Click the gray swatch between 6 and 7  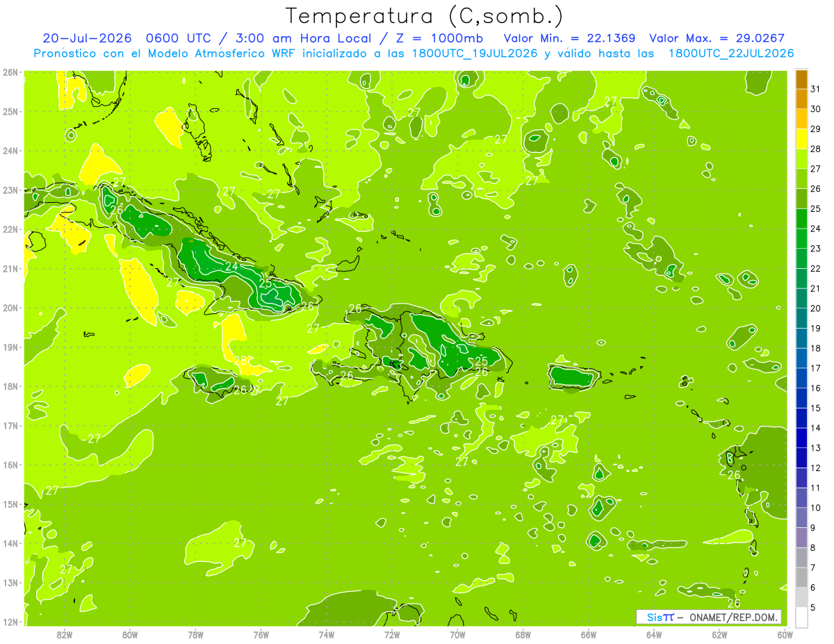pyautogui.click(x=801, y=577)
